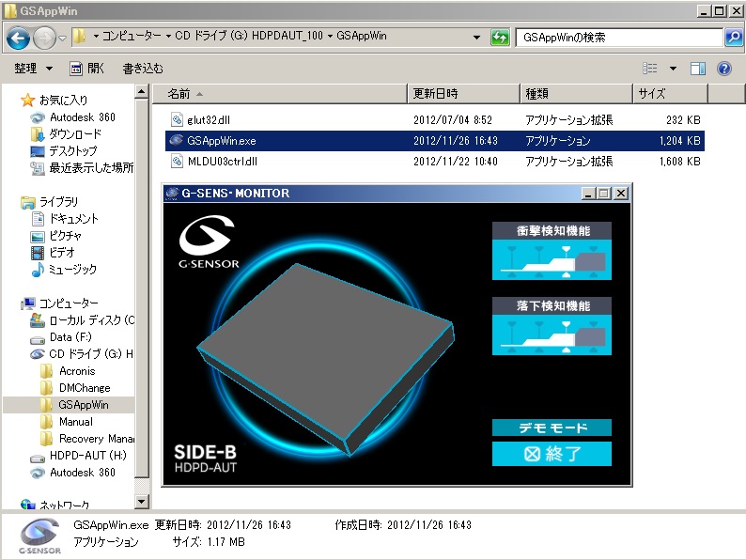Screen dimensions: 746x560
Task: Click the navigation pane scroll up arrow
Action: 141,91
